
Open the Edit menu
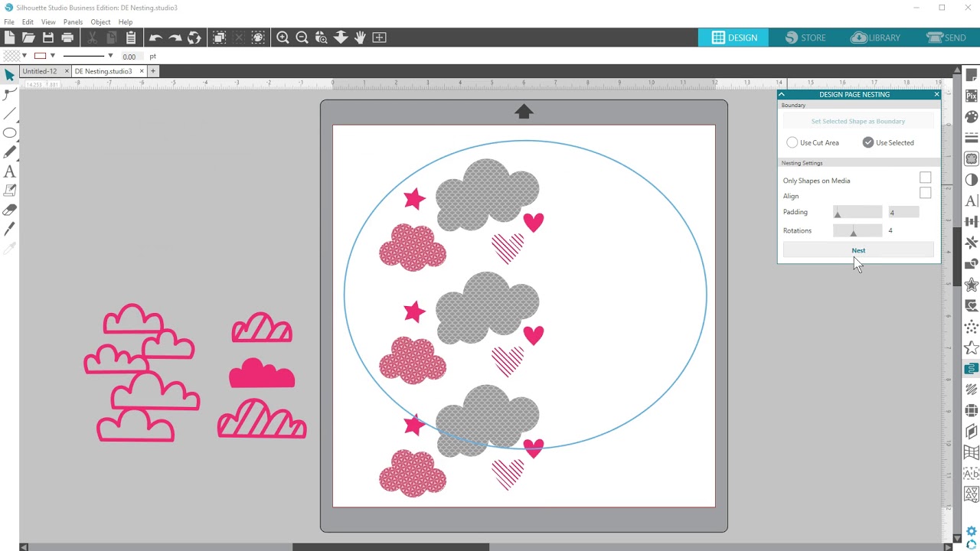point(28,22)
